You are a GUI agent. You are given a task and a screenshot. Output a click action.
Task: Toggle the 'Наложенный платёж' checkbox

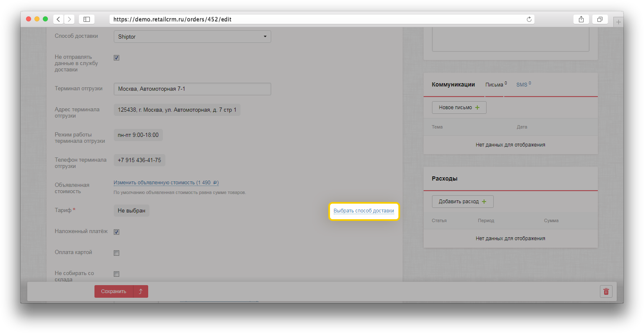point(117,232)
